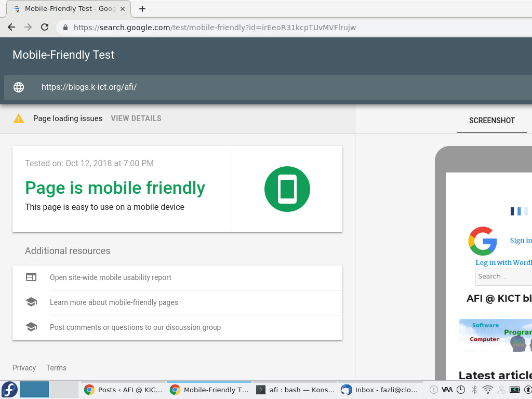
Task: Click the AFI @ KICT blog title in preview
Action: [x=499, y=298]
